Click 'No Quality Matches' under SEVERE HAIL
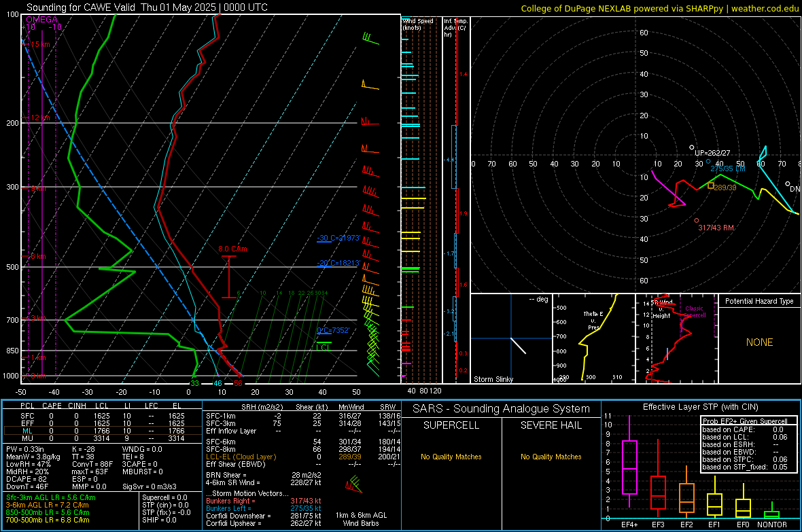The width and height of the screenshot is (802, 532). coord(551,457)
